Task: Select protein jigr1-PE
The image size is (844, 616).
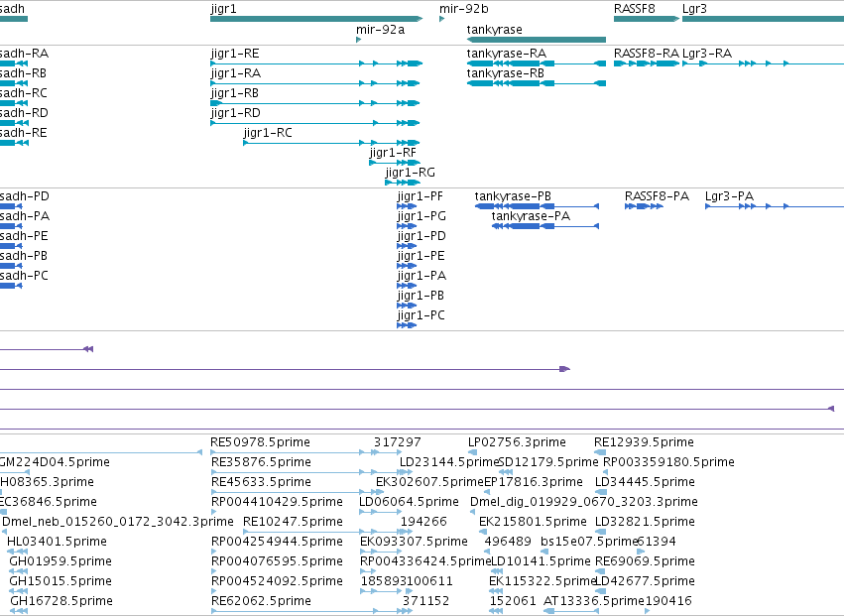Action: pos(407,266)
